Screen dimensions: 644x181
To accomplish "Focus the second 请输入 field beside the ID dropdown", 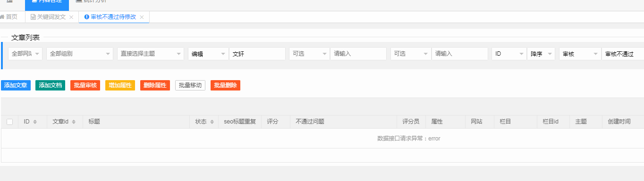I will point(460,54).
